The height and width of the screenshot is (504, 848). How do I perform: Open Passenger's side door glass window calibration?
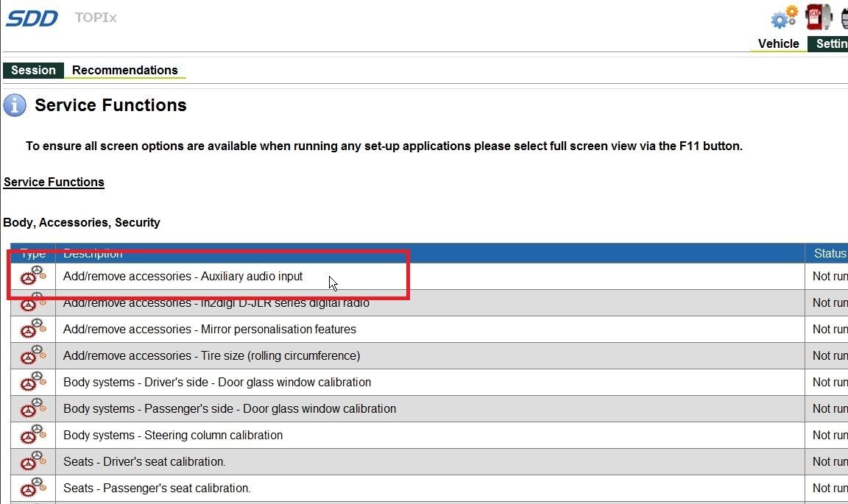pos(229,408)
